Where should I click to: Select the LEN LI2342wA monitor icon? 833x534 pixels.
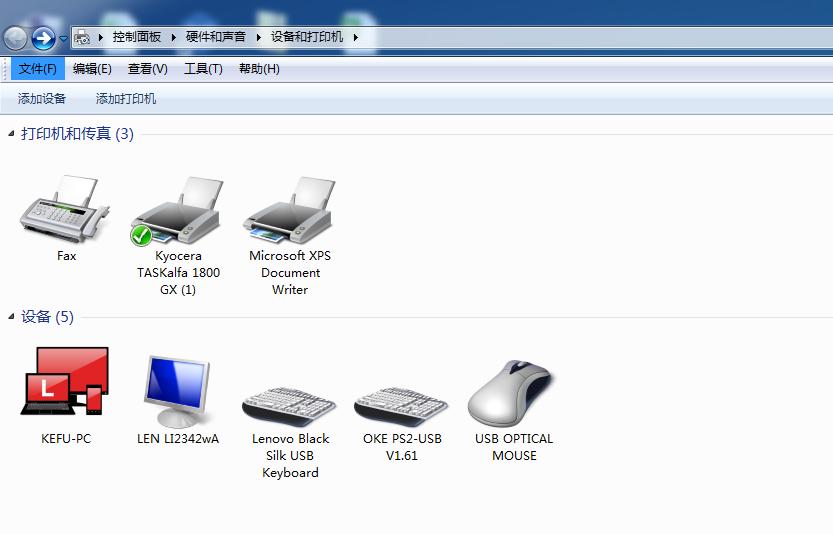click(177, 390)
